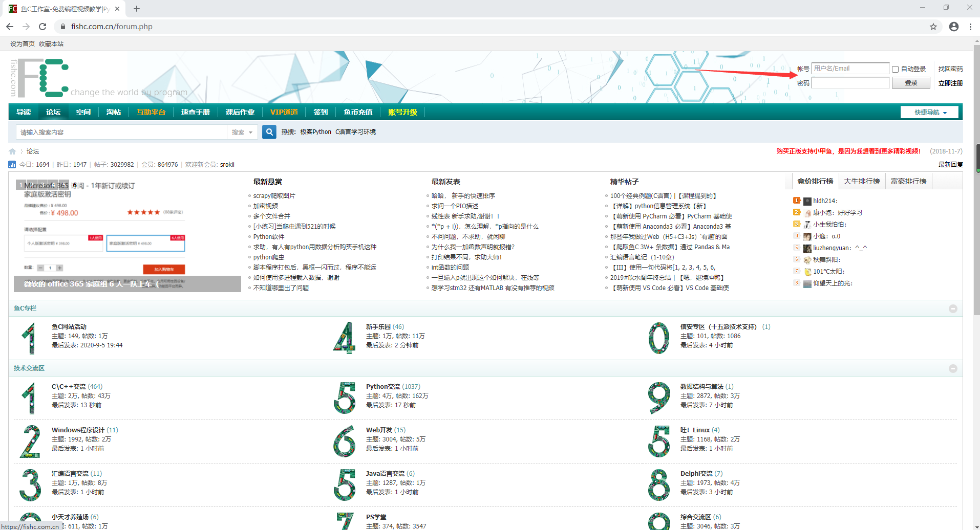This screenshot has height=530, width=980.
Task: Click the 最新回复 link
Action: point(950,165)
